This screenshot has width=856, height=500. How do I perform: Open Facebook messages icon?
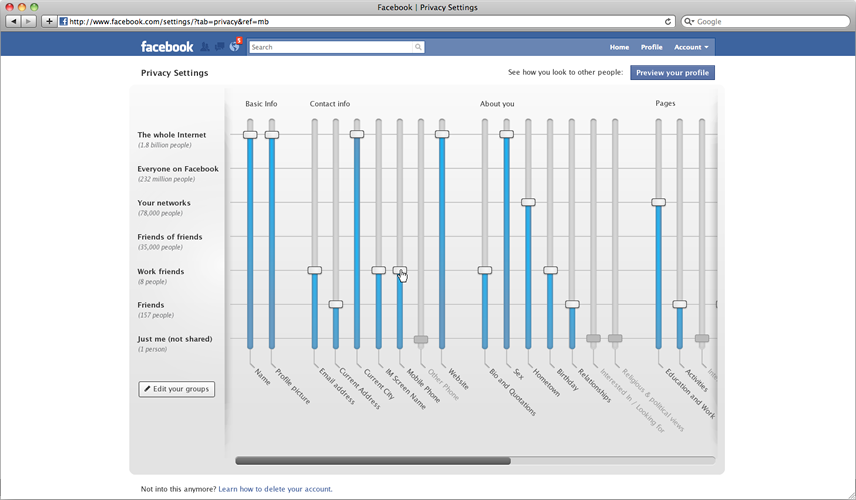point(219,47)
